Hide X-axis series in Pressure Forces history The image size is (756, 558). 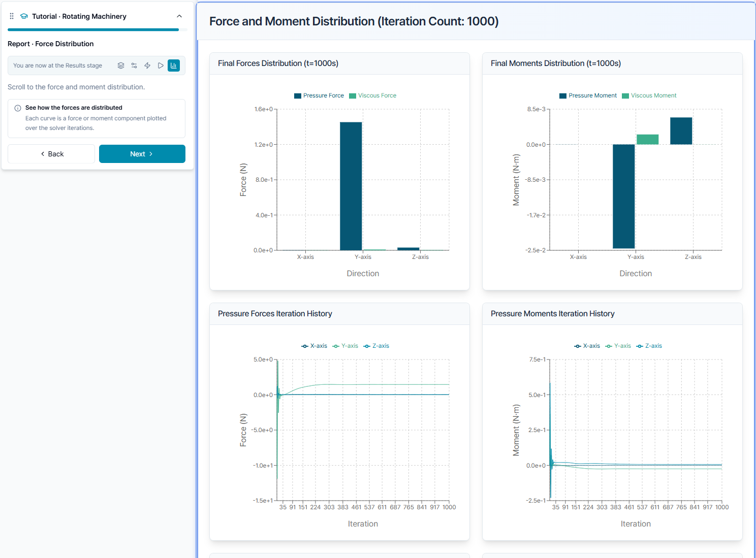pyautogui.click(x=314, y=346)
